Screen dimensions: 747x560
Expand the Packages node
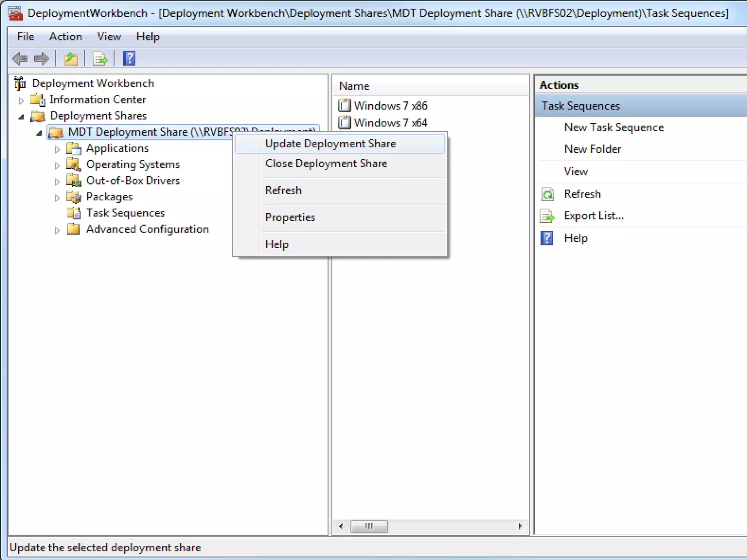click(57, 198)
